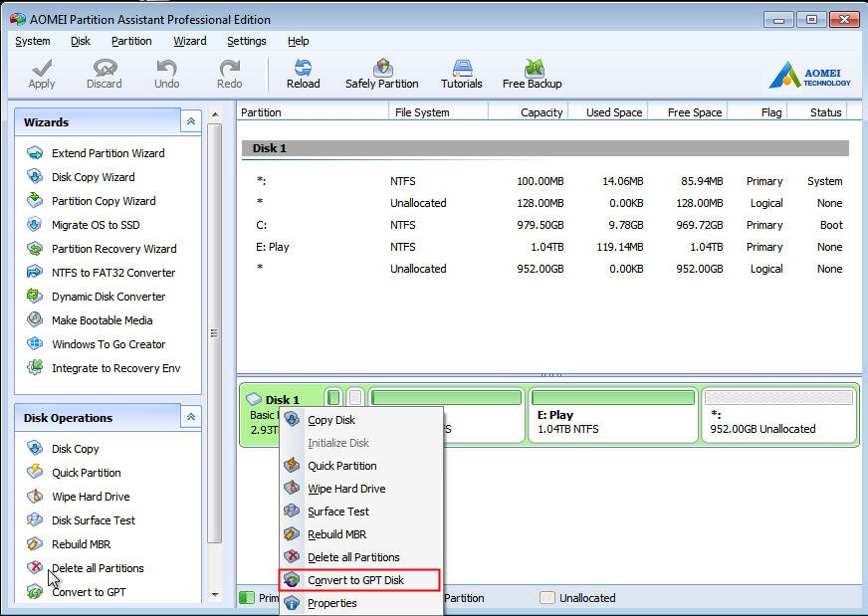Screen dimensions: 868x616
Task: Open the Disk menu
Action: pos(81,41)
